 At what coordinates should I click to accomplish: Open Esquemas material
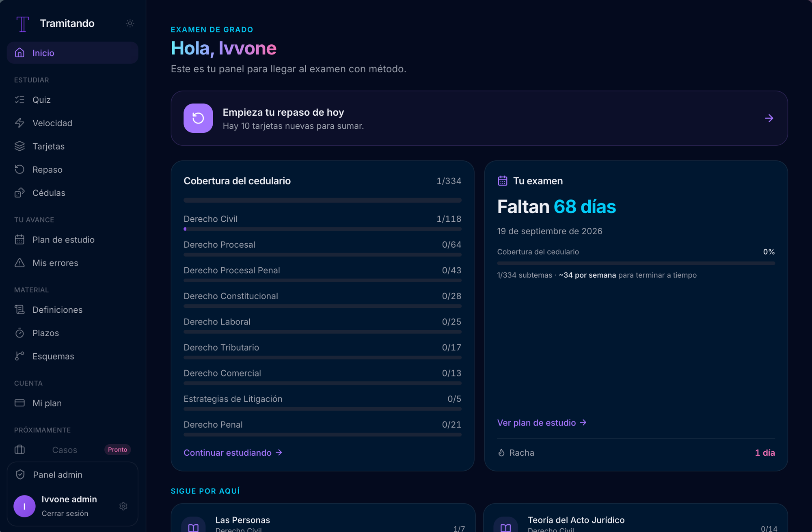(x=73, y=356)
